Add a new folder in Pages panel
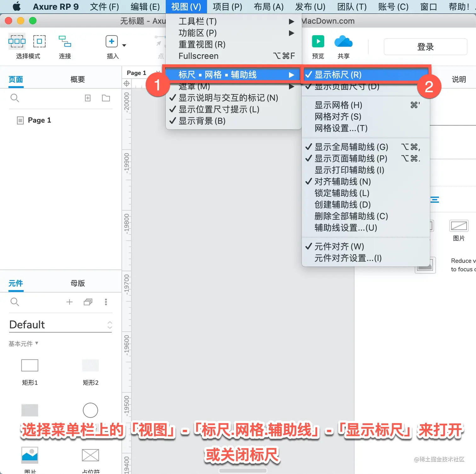Image resolution: width=476 pixels, height=474 pixels. [x=106, y=98]
